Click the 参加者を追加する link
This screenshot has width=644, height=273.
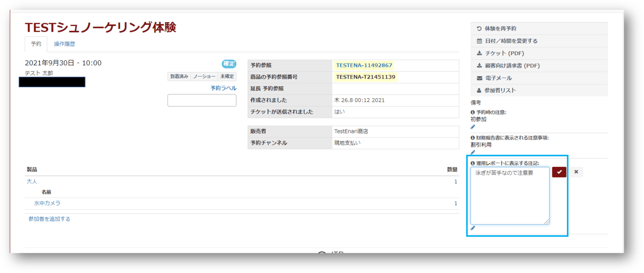[x=49, y=219]
